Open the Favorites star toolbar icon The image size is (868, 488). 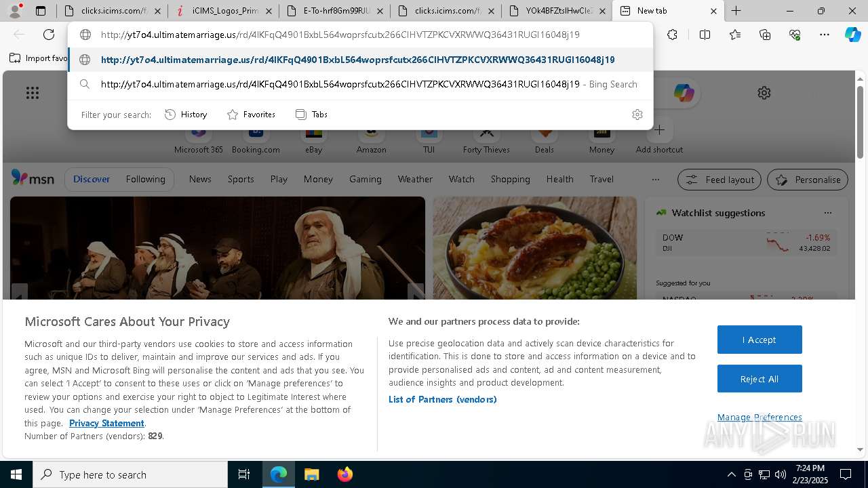(735, 35)
